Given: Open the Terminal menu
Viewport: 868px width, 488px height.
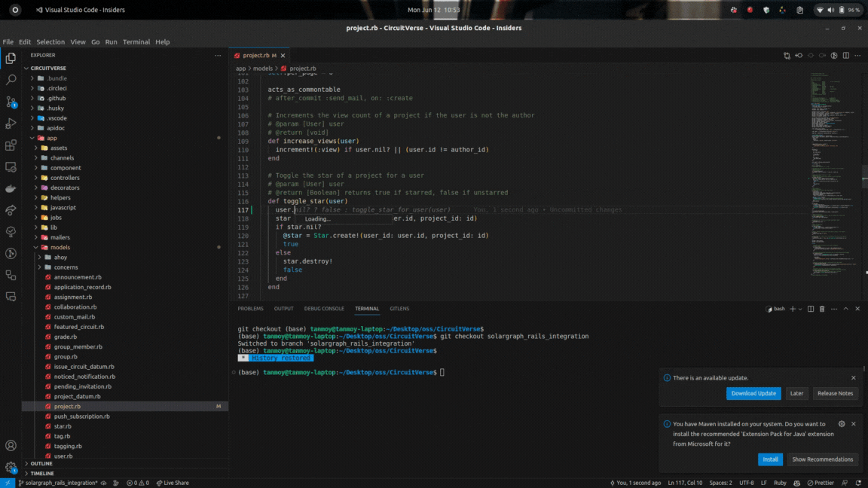Looking at the screenshot, I should coord(136,41).
